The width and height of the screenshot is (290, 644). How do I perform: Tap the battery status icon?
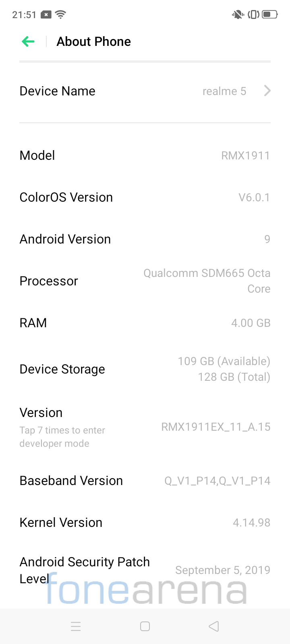click(x=269, y=15)
